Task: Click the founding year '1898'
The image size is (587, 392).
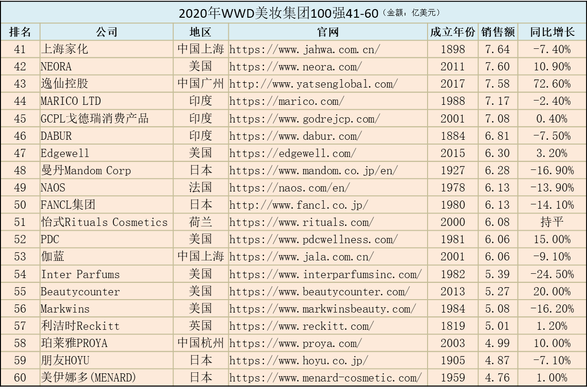Action: (453, 49)
